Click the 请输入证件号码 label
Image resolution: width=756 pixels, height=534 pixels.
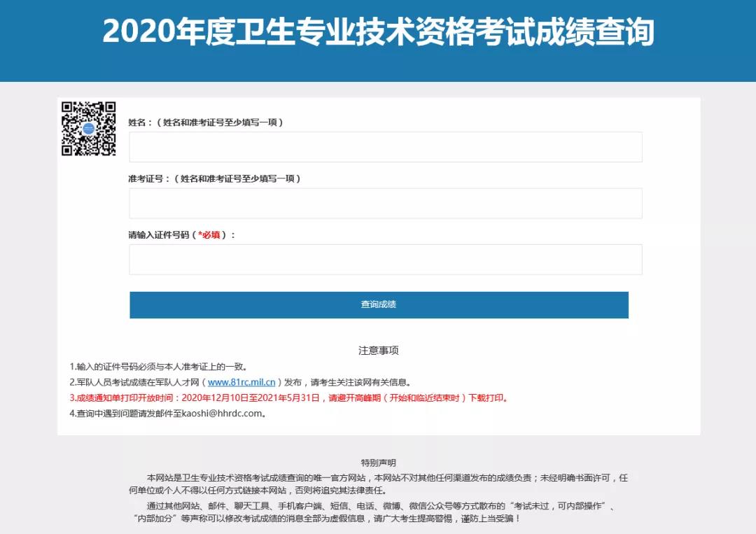[x=161, y=234]
